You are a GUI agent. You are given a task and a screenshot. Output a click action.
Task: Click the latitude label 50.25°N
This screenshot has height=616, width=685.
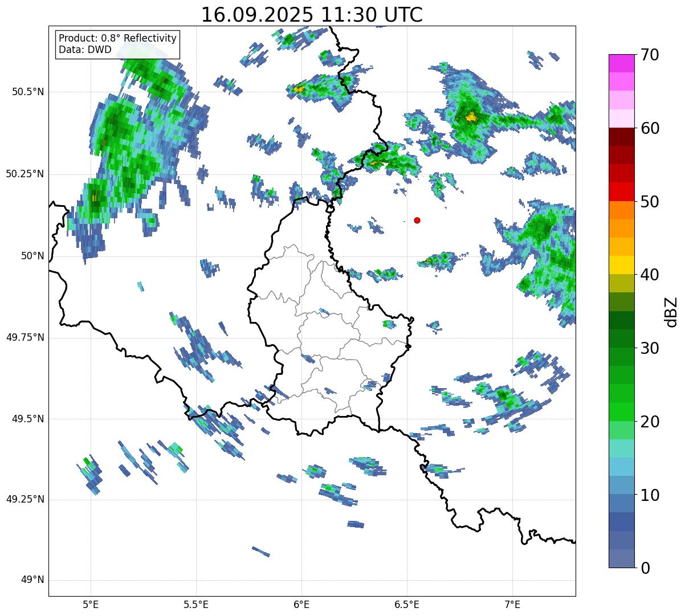click(x=25, y=174)
